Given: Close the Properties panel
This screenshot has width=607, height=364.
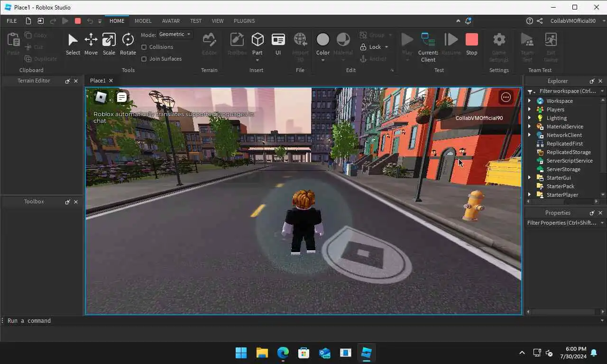Looking at the screenshot, I should [600, 213].
